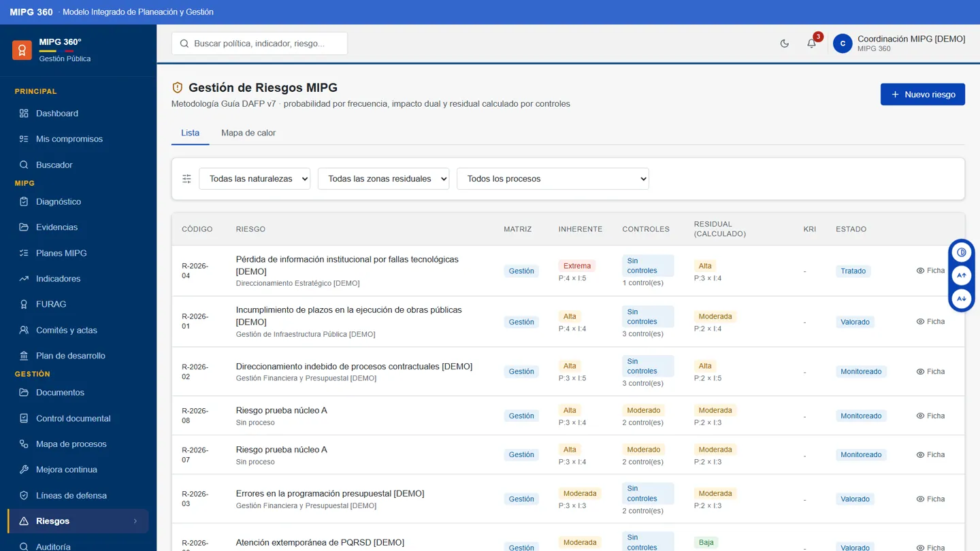
Task: Switch to the Mapa de calor tab
Action: pyautogui.click(x=248, y=133)
